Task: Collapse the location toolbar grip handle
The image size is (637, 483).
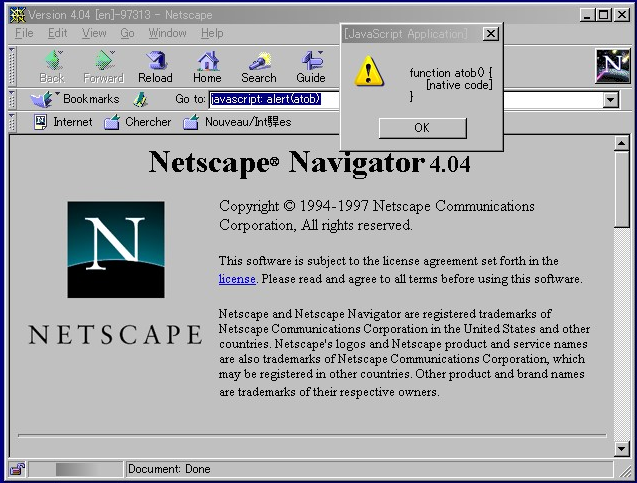Action: [12, 100]
